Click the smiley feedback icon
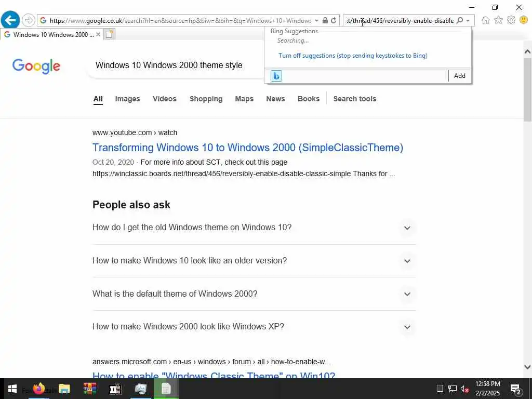 (x=524, y=20)
